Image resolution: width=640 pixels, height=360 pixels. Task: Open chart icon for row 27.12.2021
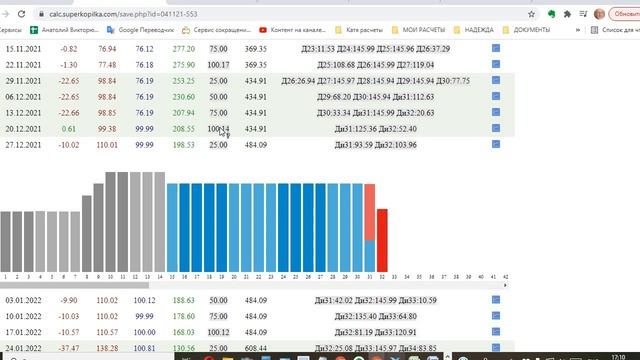(x=496, y=144)
